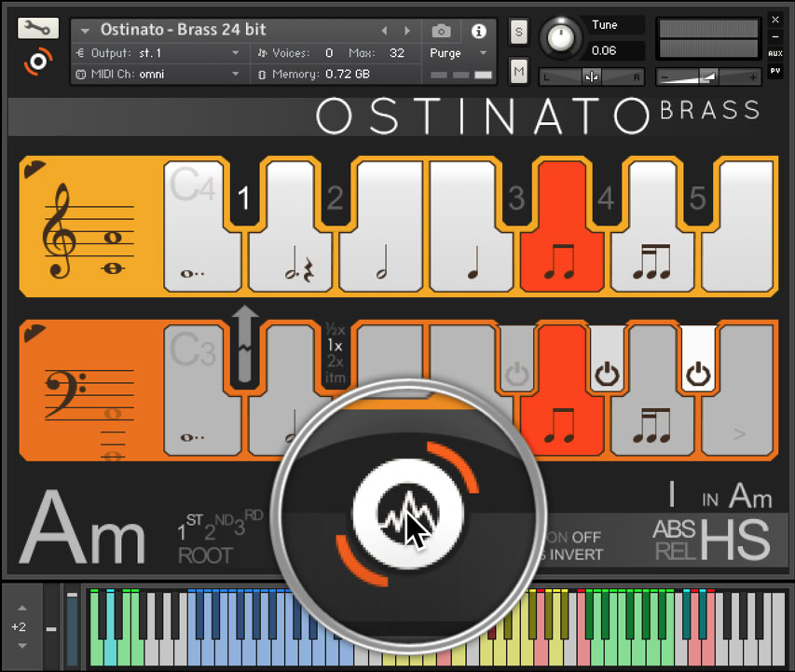Click the pitch bend strip beside the keyboard
The width and height of the screenshot is (795, 672).
[73, 629]
